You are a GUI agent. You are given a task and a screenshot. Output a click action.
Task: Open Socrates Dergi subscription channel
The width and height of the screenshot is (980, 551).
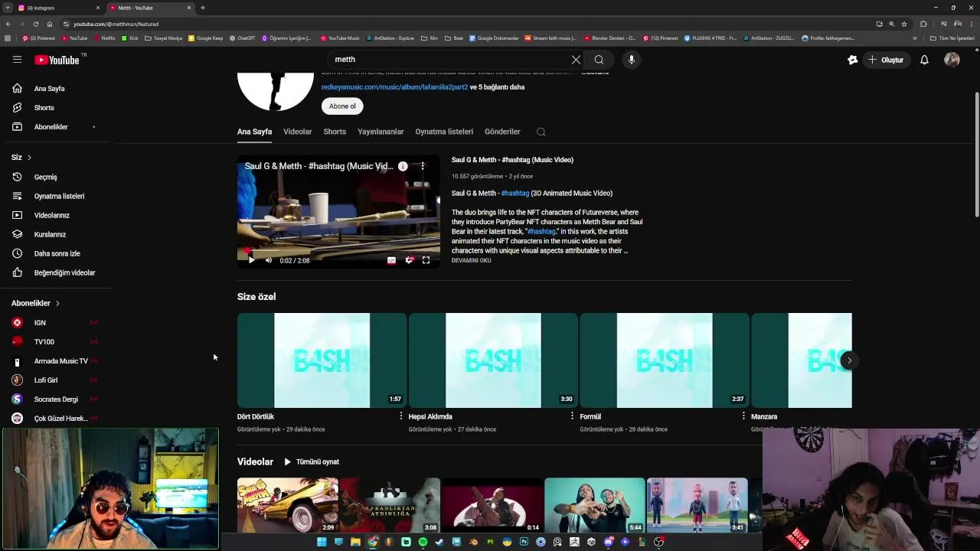[55, 399]
